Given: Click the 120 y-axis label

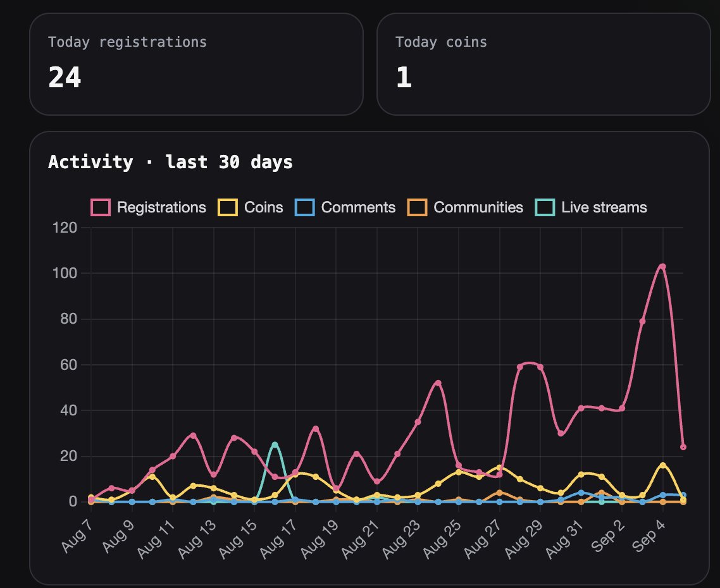Looking at the screenshot, I should click(65, 228).
